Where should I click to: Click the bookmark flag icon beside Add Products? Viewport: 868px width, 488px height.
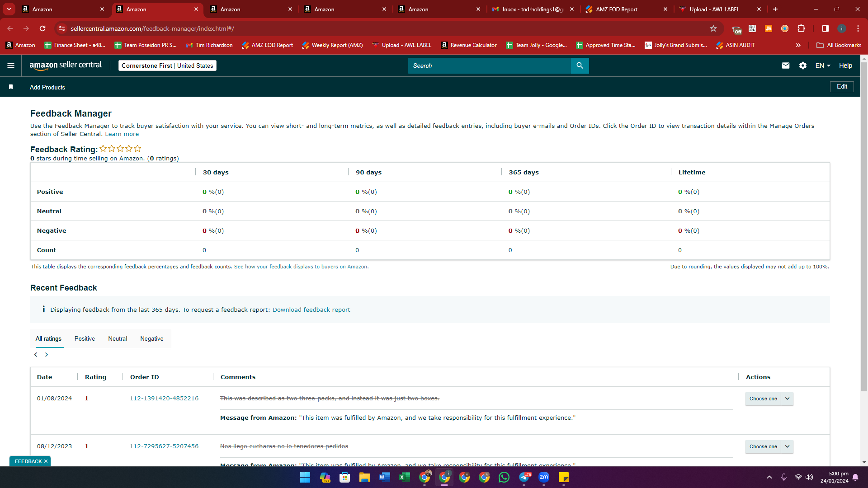[x=11, y=87]
